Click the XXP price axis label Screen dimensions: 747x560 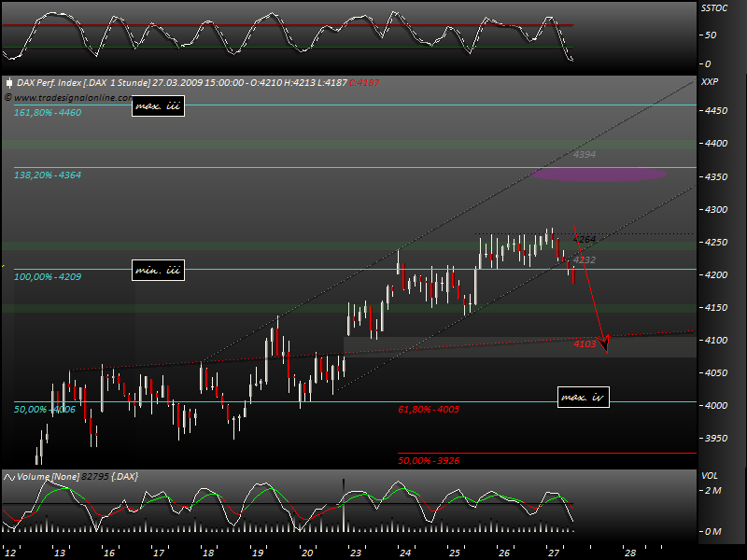coord(710,82)
